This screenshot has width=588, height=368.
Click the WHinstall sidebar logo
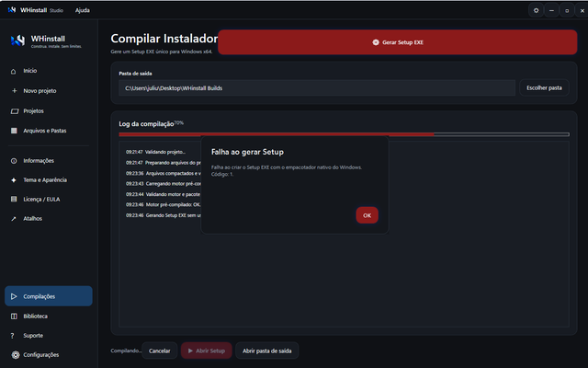pyautogui.click(x=17, y=40)
